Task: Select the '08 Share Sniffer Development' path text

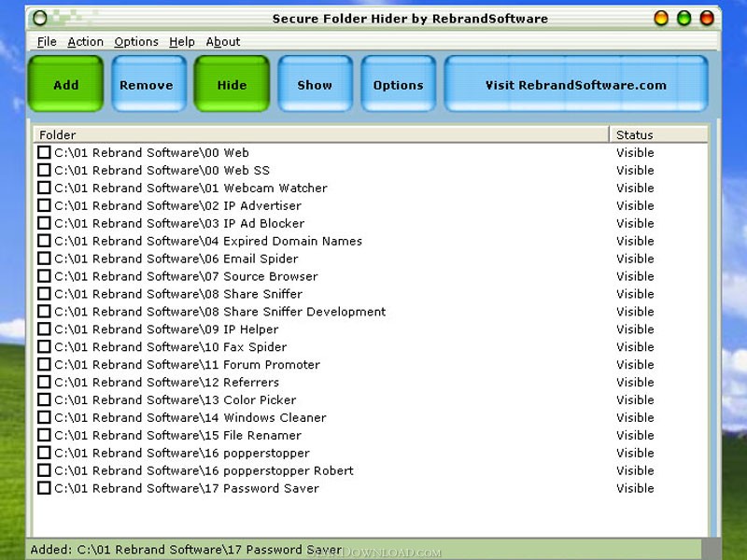Action: point(220,312)
